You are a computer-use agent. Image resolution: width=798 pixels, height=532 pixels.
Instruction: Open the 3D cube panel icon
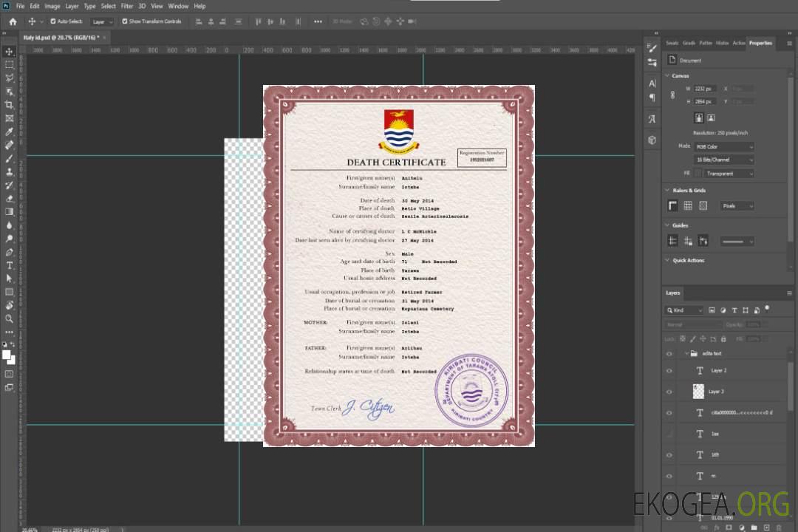pyautogui.click(x=652, y=140)
